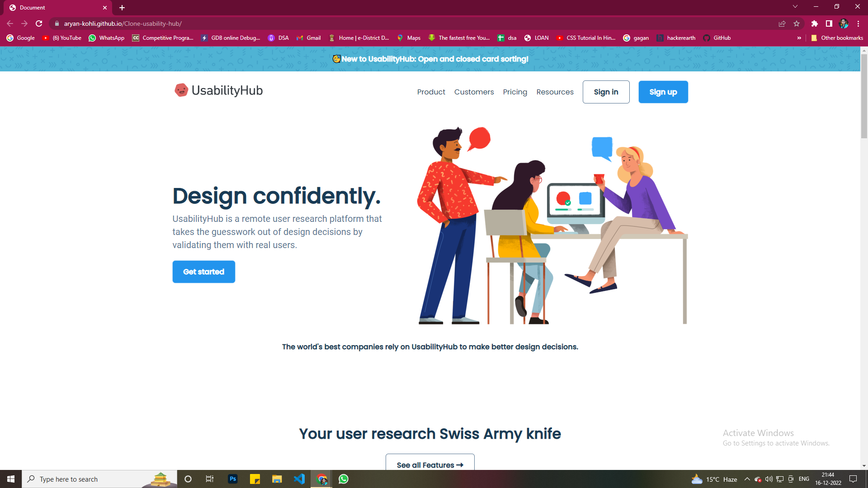The width and height of the screenshot is (868, 488).
Task: Open Photoshop from the taskbar
Action: pos(233,479)
